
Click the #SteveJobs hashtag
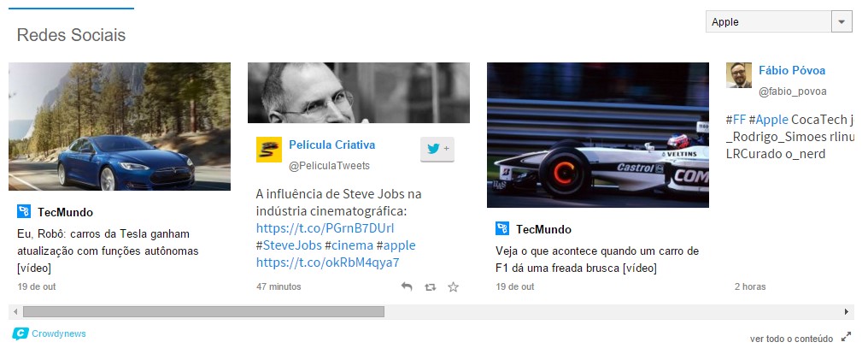(x=289, y=245)
